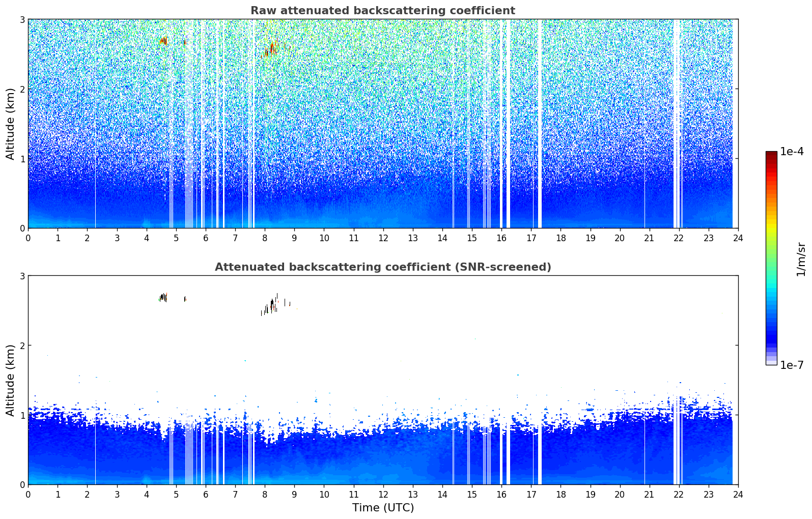Screen dimensions: 812x519
Task: Click the title "Raw attenuated backscattering coefficient"
Action: (x=383, y=11)
